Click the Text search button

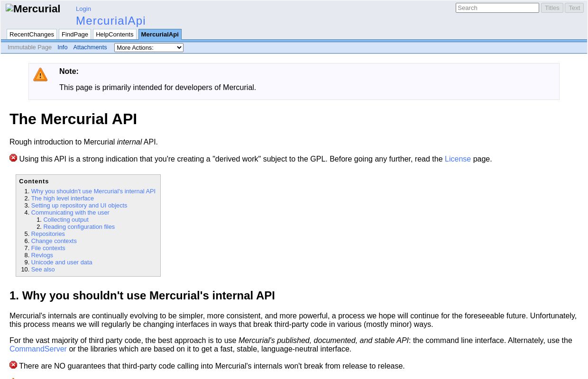click(574, 8)
